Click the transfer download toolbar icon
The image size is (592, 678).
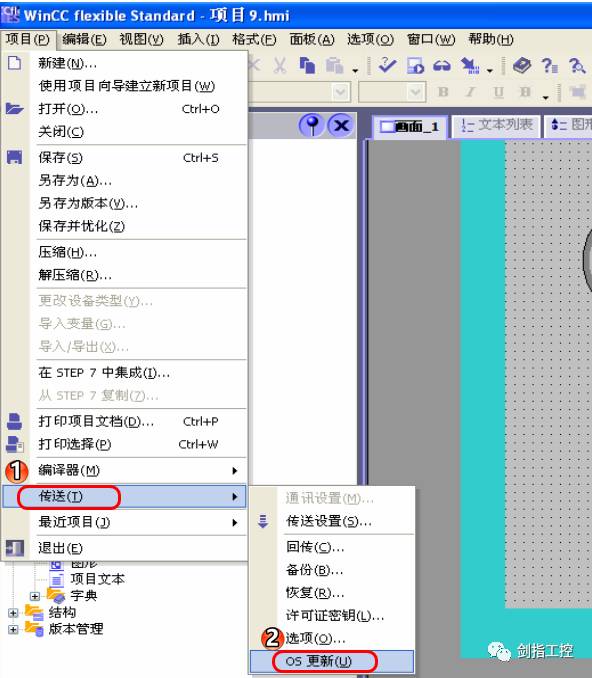click(x=470, y=66)
